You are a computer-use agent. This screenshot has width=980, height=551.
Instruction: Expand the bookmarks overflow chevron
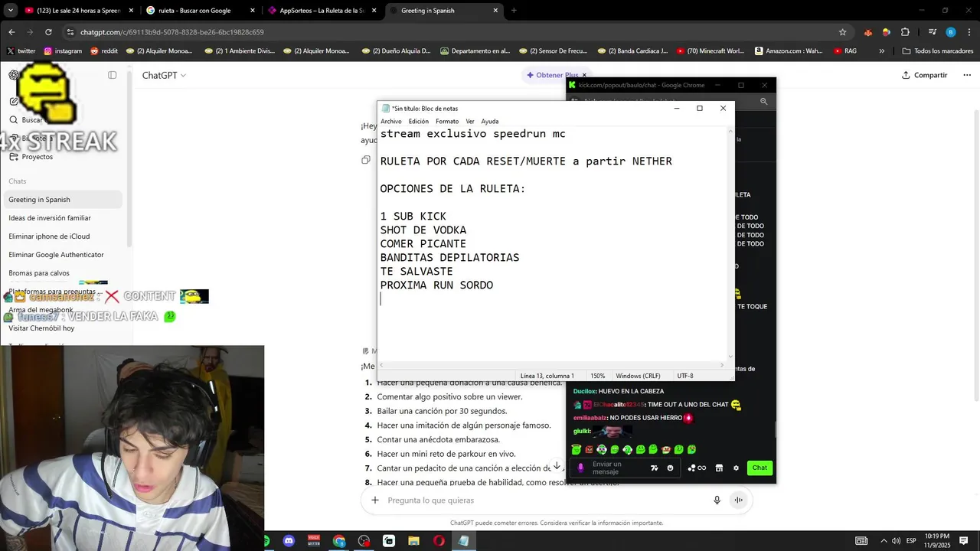click(882, 51)
